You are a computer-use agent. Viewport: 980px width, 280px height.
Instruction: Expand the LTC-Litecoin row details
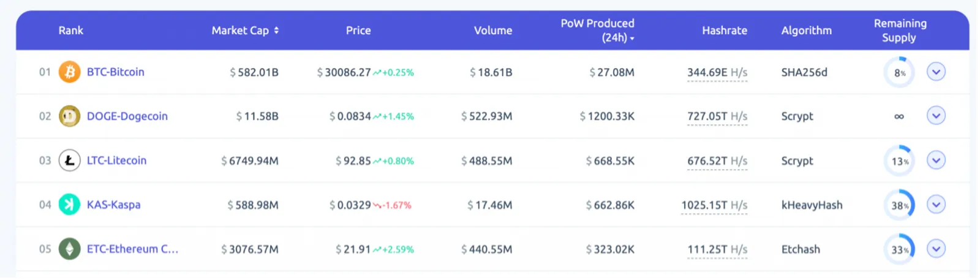[x=936, y=161]
